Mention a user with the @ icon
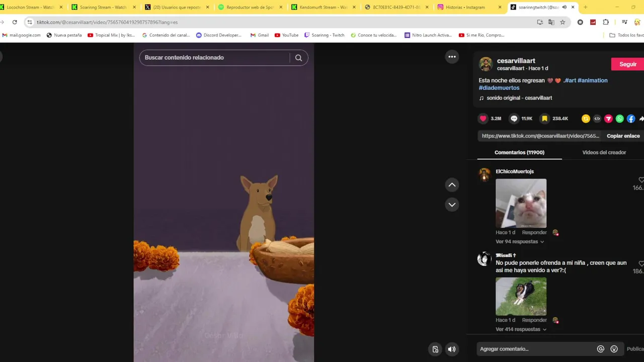Image resolution: width=644 pixels, height=362 pixels. [x=600, y=349]
